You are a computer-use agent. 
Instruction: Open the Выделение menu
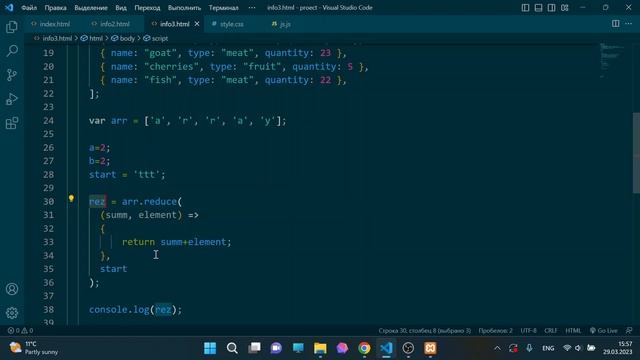click(91, 8)
